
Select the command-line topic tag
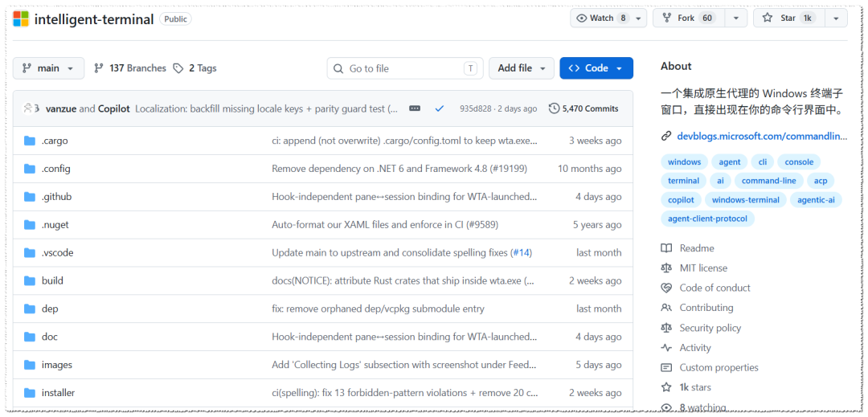tap(769, 181)
